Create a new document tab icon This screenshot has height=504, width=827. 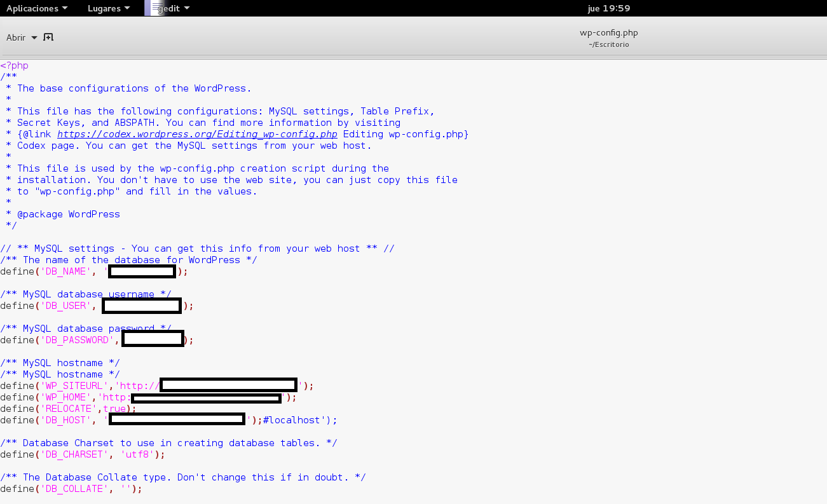click(48, 37)
